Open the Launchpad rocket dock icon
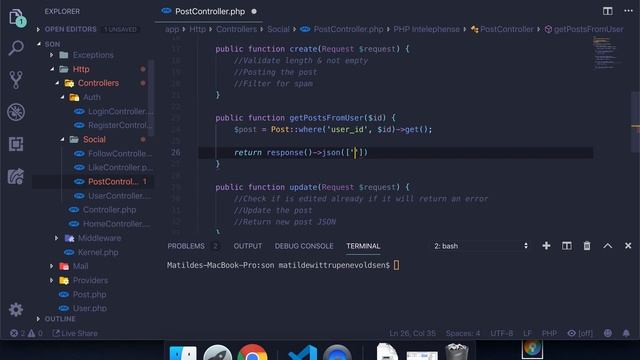 click(218, 353)
